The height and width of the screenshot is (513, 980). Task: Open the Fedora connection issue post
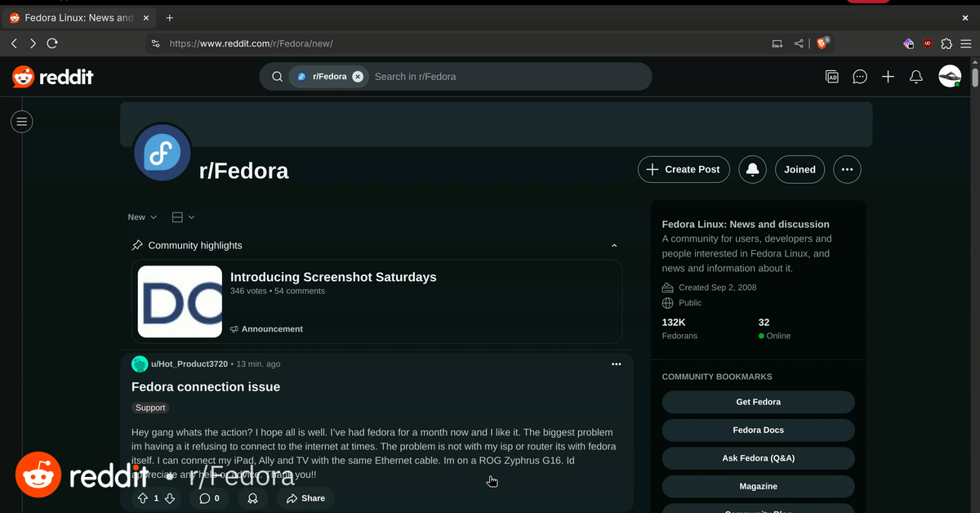[206, 387]
